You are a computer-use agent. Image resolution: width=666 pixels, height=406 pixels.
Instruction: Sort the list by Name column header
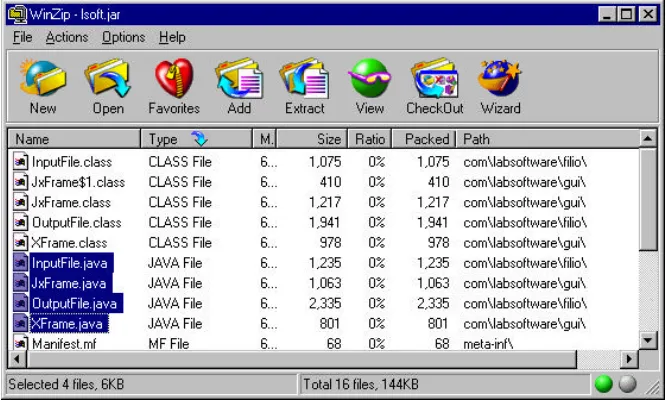coord(74,139)
